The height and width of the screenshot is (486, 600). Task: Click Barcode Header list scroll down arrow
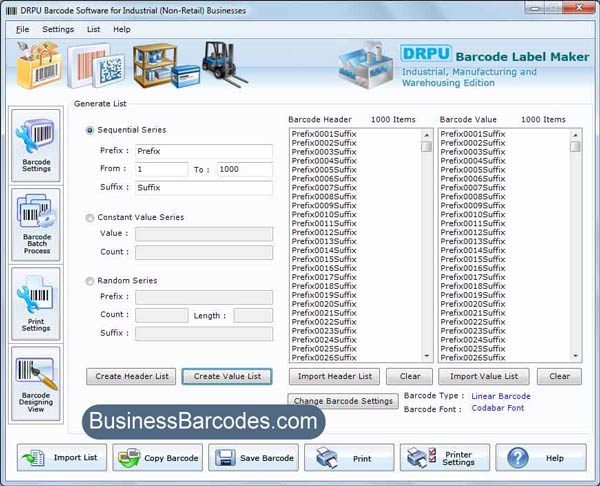427,356
